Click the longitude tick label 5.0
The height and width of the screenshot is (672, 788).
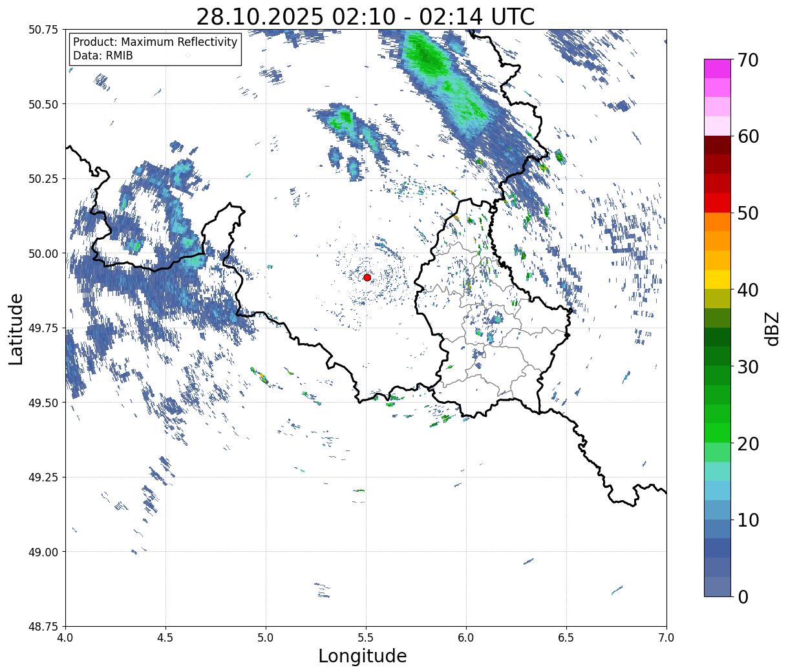(x=266, y=638)
